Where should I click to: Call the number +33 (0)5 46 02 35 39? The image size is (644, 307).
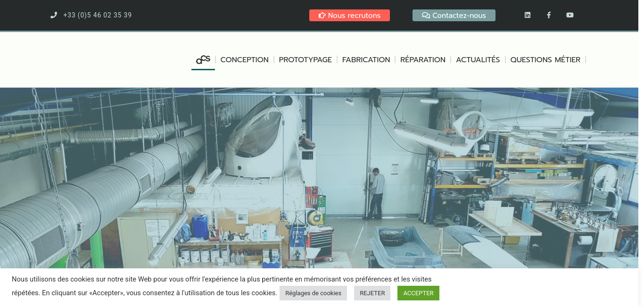(x=98, y=15)
